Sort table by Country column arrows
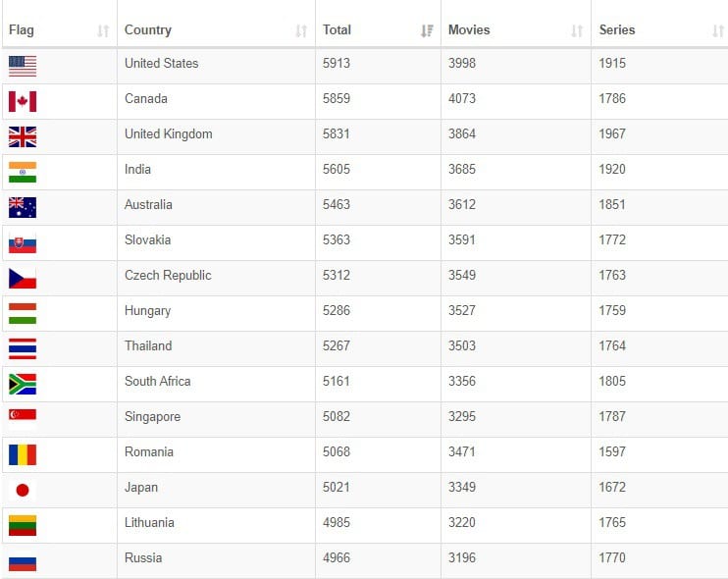 coord(301,30)
